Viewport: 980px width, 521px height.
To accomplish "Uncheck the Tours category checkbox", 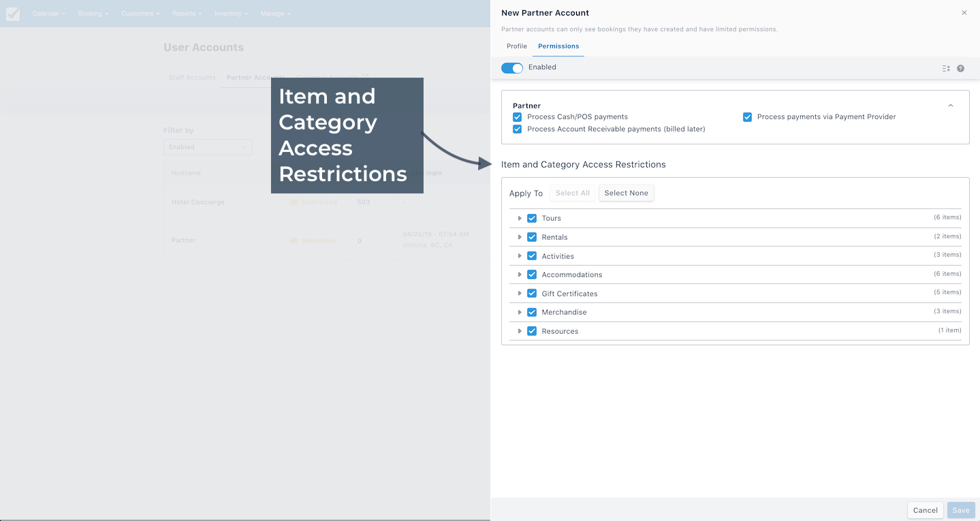I will [x=532, y=219].
